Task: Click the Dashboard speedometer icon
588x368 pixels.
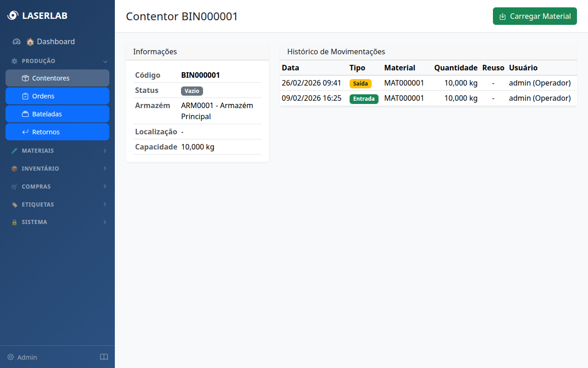Action: (x=17, y=41)
